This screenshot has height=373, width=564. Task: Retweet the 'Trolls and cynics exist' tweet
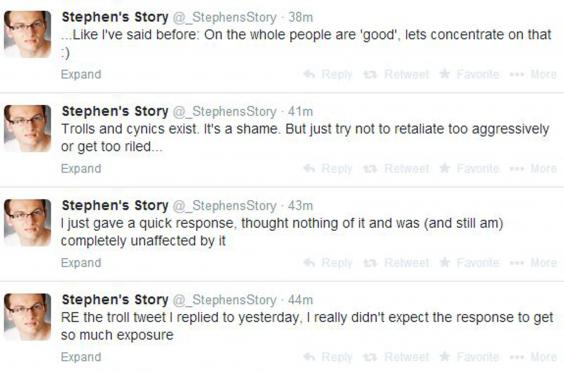396,169
